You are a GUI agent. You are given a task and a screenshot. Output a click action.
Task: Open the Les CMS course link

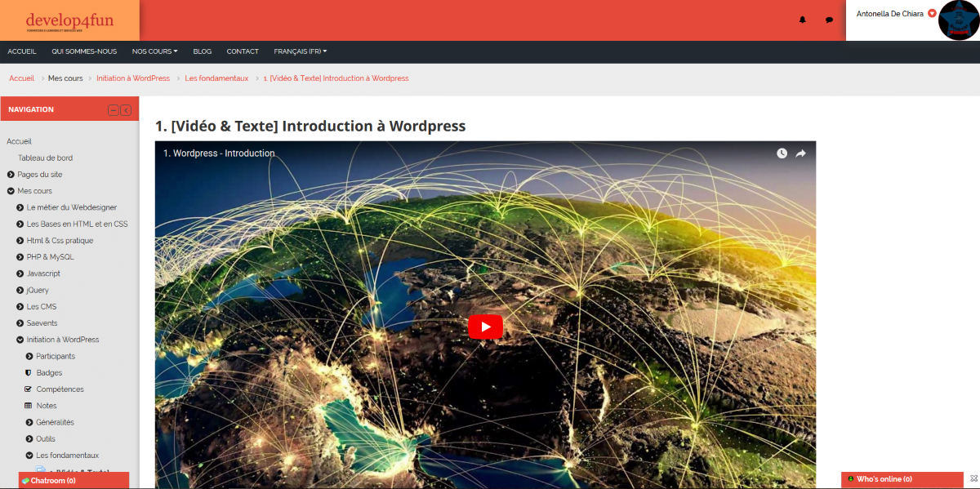pyautogui.click(x=42, y=307)
